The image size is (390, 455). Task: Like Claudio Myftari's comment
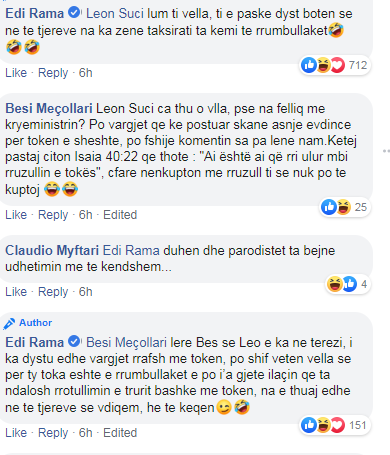16,292
